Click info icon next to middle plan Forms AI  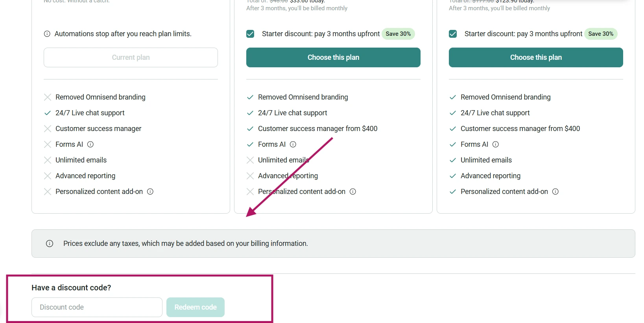[293, 144]
